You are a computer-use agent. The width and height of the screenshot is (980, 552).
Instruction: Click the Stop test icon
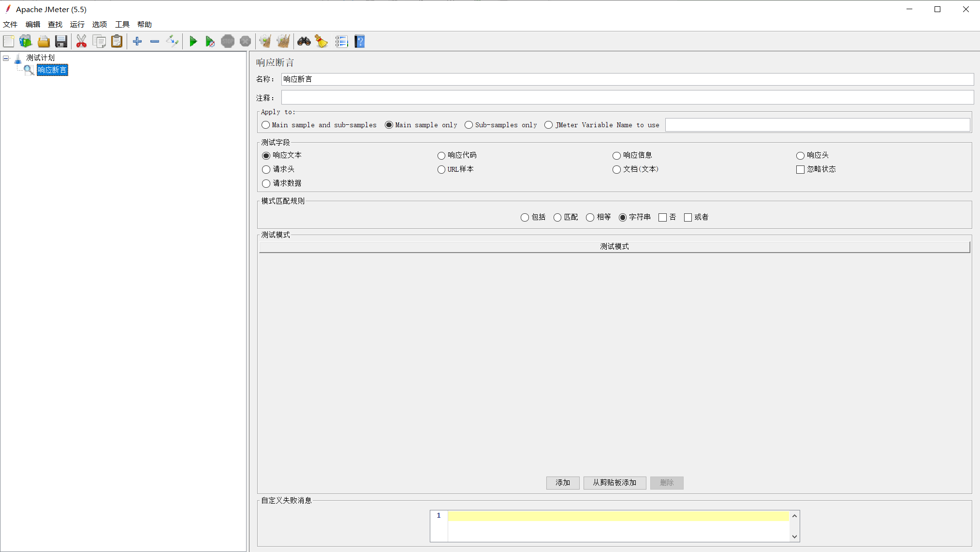tap(228, 42)
